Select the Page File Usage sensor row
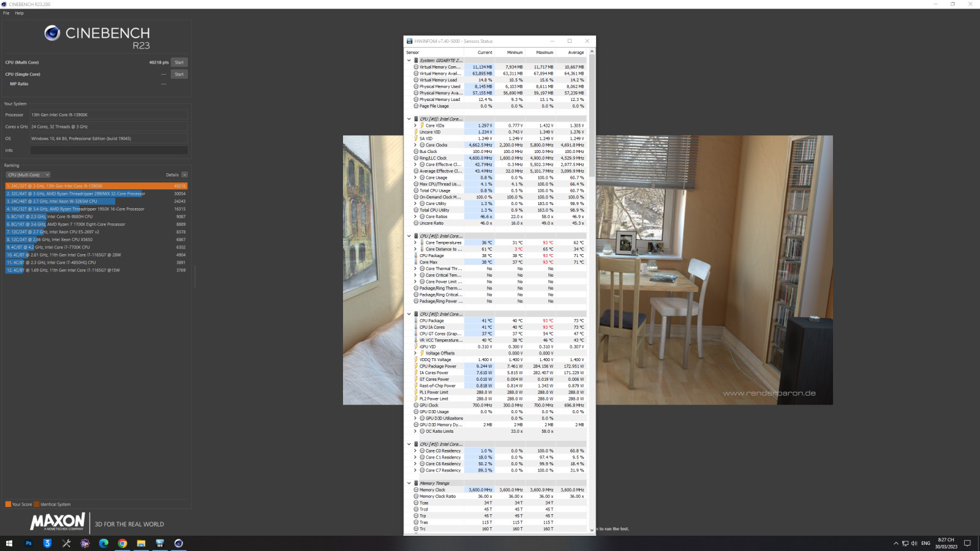Screen dimensions: 980x551 click(x=496, y=106)
